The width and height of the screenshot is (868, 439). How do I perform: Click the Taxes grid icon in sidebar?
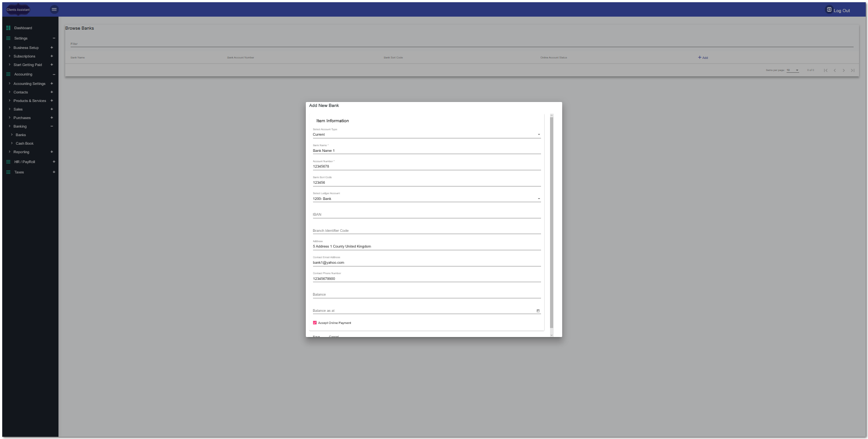coord(8,172)
